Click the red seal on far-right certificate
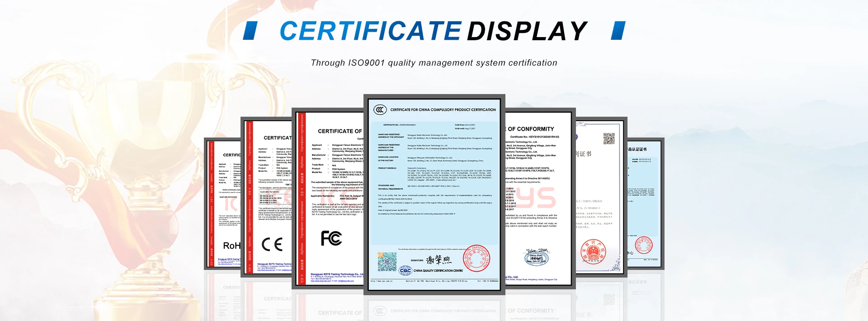The image size is (868, 321). (643, 245)
